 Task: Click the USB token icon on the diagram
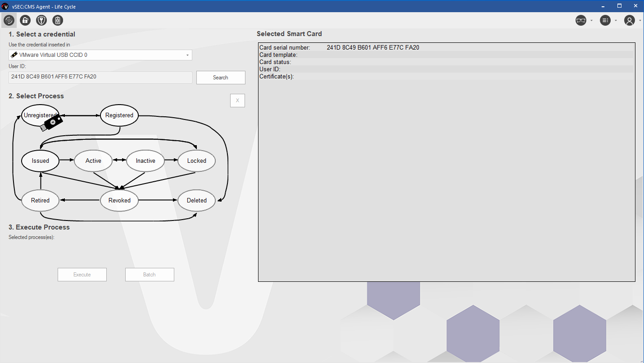[51, 123]
